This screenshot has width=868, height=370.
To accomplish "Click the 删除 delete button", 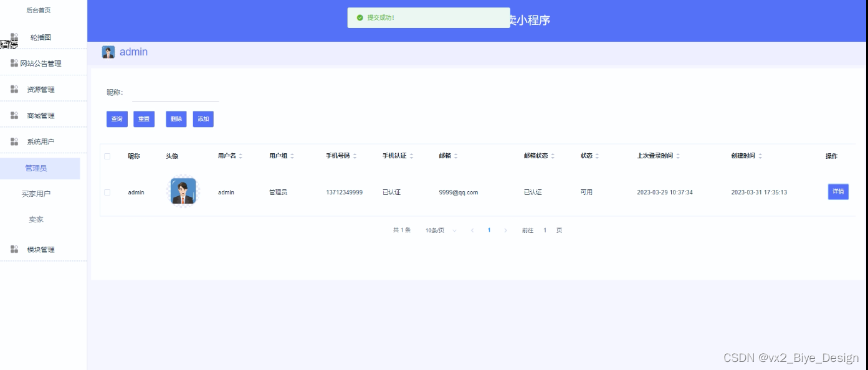I will pos(176,119).
